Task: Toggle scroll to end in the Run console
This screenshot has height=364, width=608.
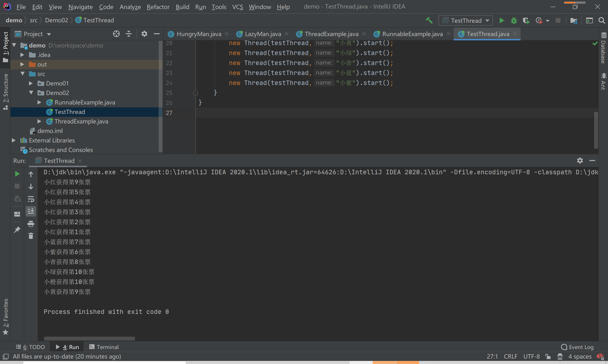Action: pyautogui.click(x=31, y=211)
